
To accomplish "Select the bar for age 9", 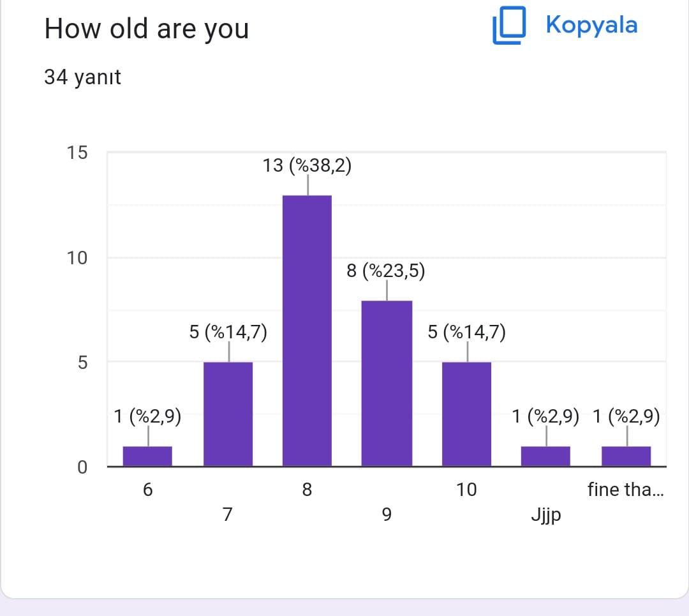I will click(387, 383).
